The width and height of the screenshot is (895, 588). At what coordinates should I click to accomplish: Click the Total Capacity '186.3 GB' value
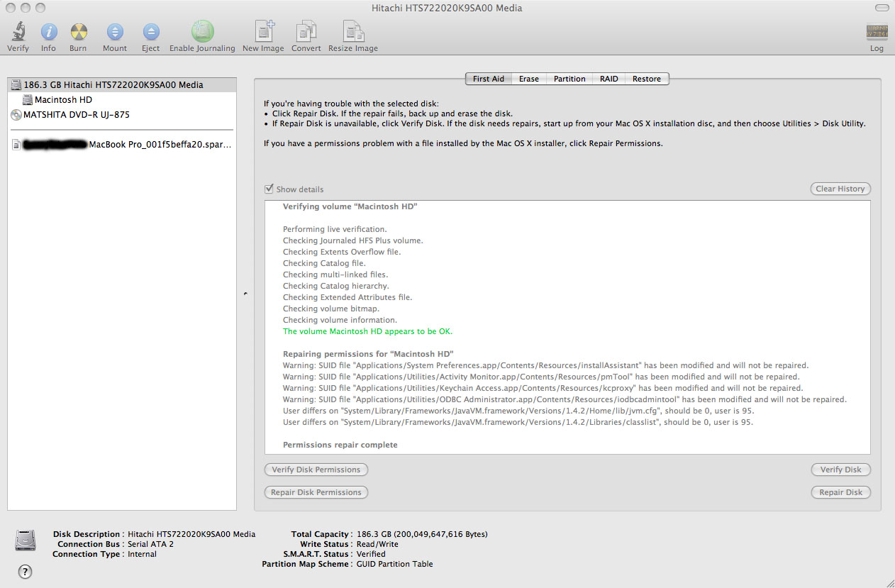click(x=422, y=534)
